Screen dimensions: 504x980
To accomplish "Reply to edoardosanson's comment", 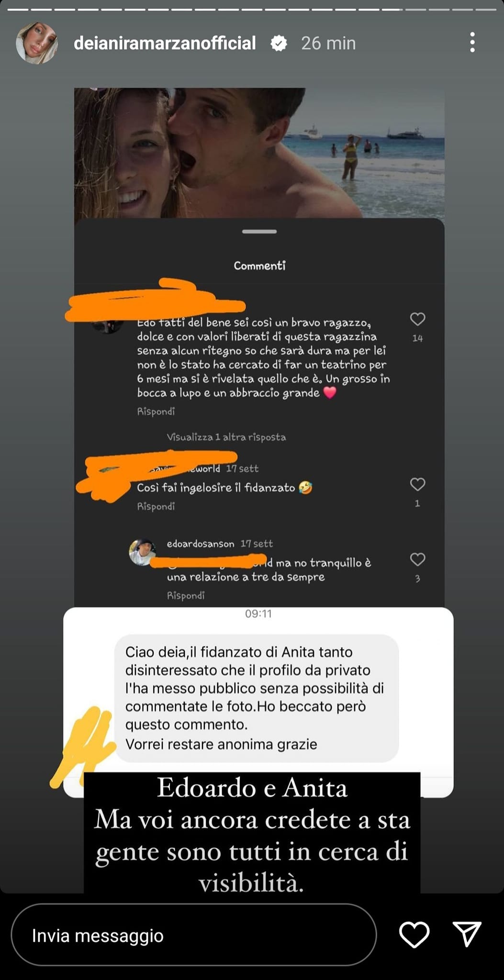I will click(x=186, y=595).
